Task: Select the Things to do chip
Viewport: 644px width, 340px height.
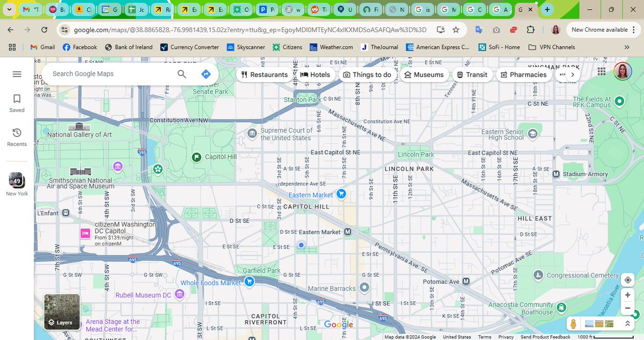Action: (x=368, y=75)
